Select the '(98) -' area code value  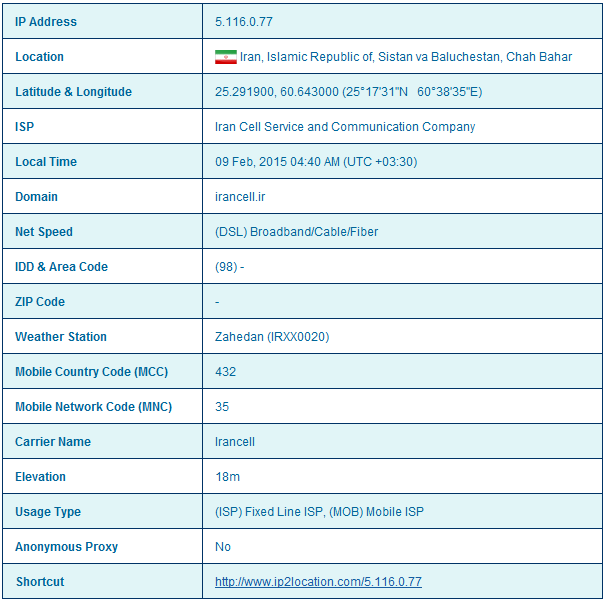[x=230, y=267]
